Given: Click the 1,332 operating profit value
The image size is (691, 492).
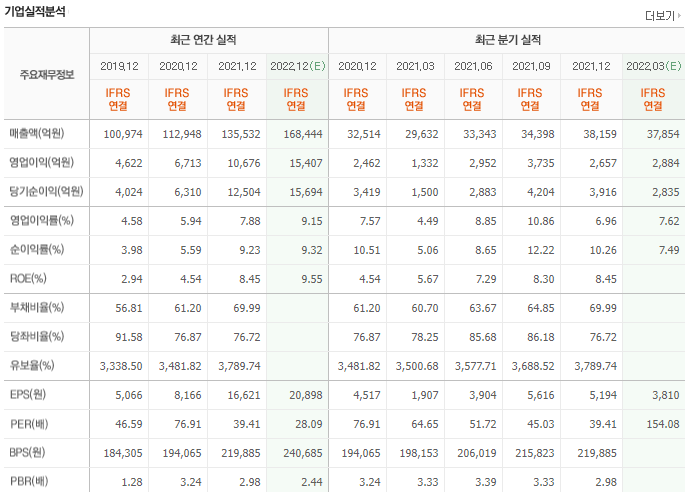Looking at the screenshot, I should 425,163.
